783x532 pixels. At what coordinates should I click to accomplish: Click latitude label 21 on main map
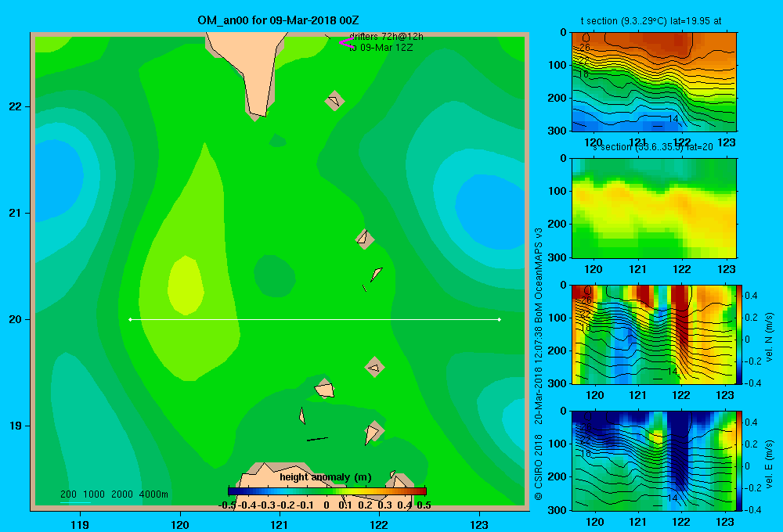pos(16,213)
